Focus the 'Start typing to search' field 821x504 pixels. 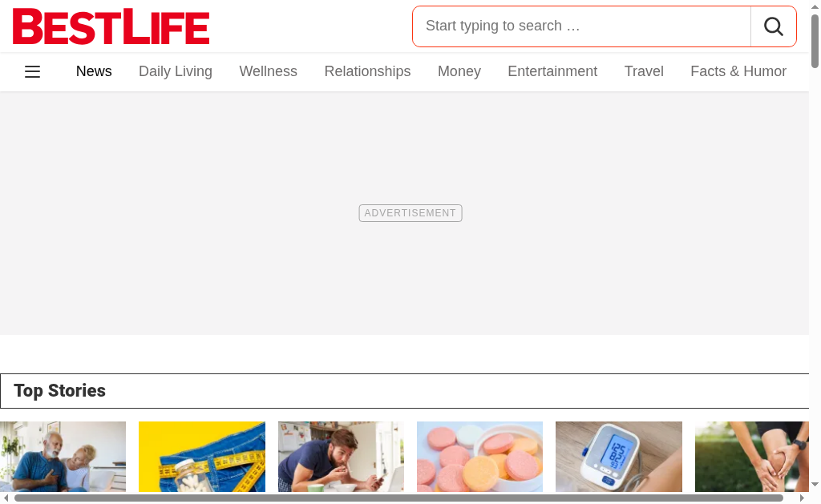tap(582, 26)
